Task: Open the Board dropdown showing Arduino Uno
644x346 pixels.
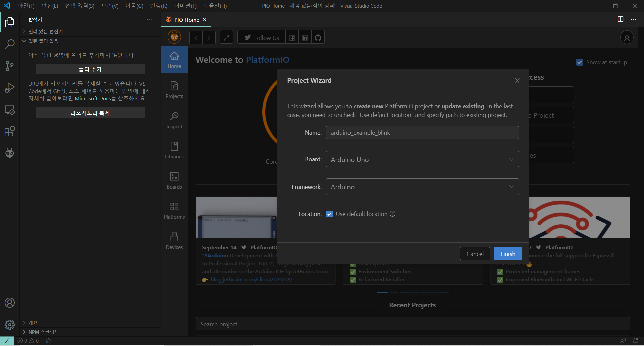Action: [422, 159]
